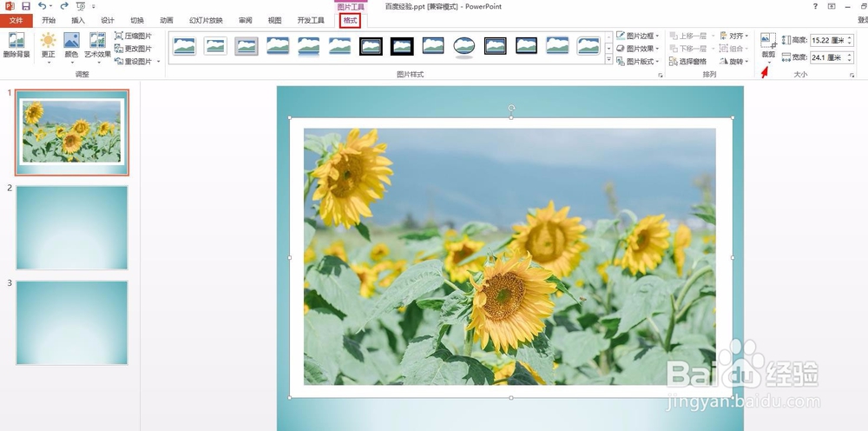Switch to the 视图 tab
868x431 pixels.
[x=274, y=21]
